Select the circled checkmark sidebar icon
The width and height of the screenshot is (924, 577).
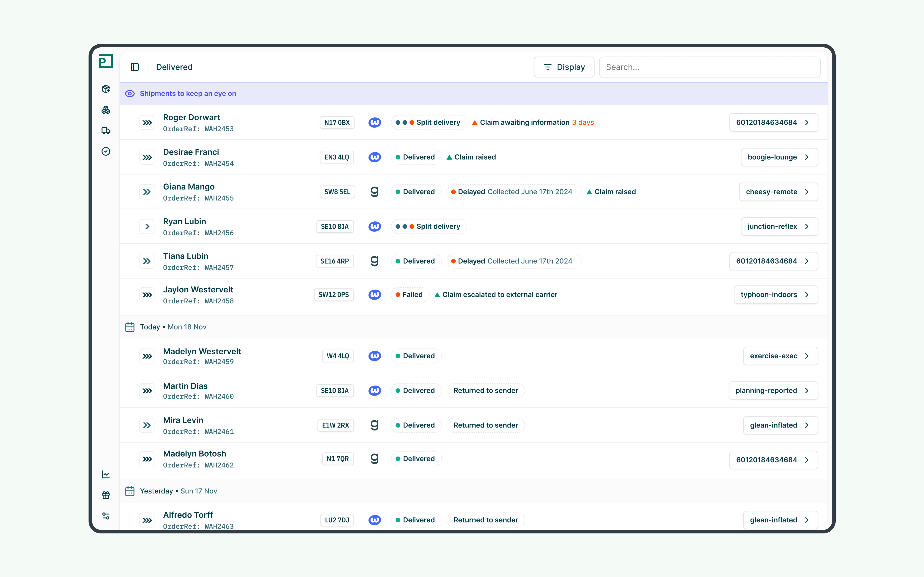click(106, 151)
